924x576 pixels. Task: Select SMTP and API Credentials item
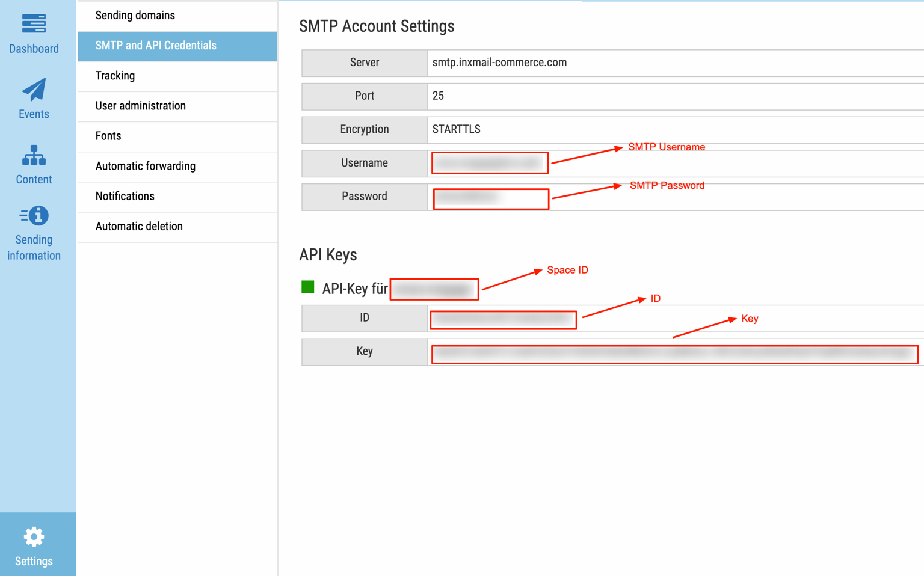(177, 46)
